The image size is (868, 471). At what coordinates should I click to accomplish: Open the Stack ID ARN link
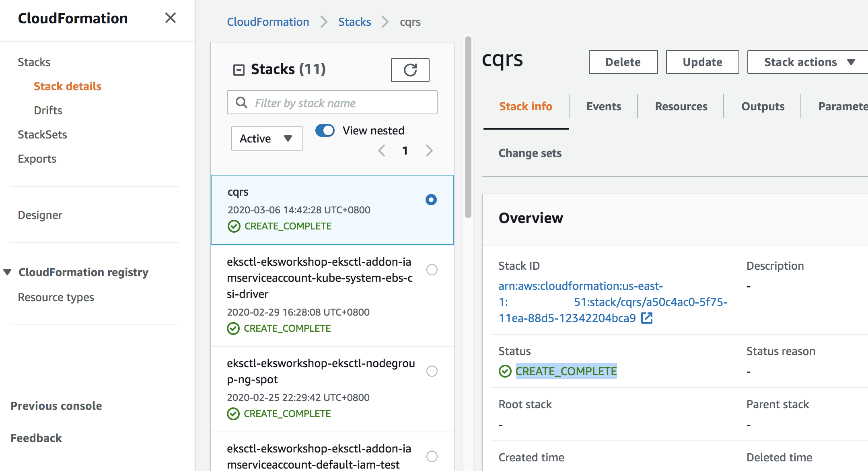click(613, 302)
